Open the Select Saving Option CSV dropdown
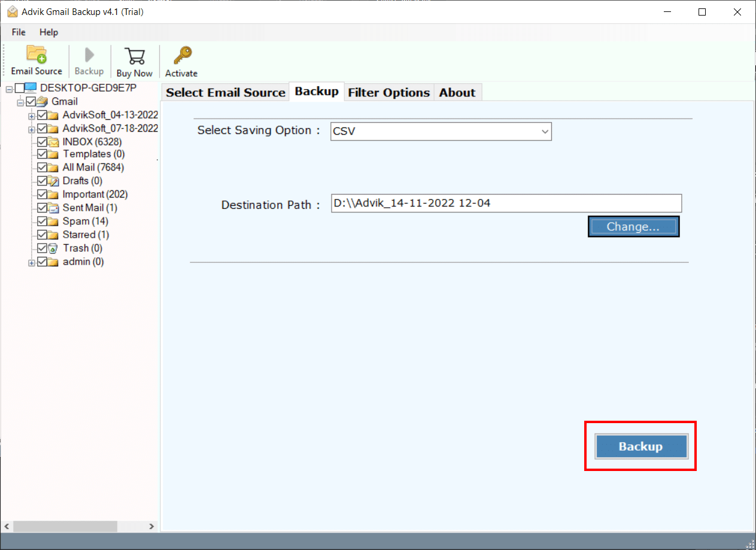The image size is (756, 550). [x=441, y=131]
